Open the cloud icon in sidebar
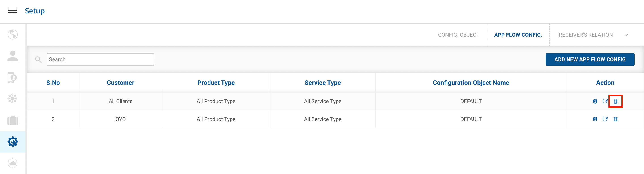 [x=13, y=163]
